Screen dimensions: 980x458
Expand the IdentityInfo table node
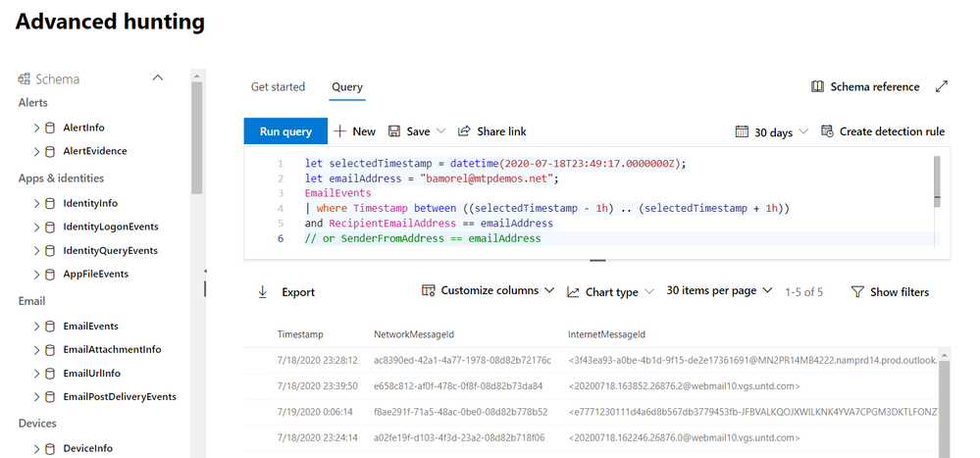pyautogui.click(x=37, y=203)
